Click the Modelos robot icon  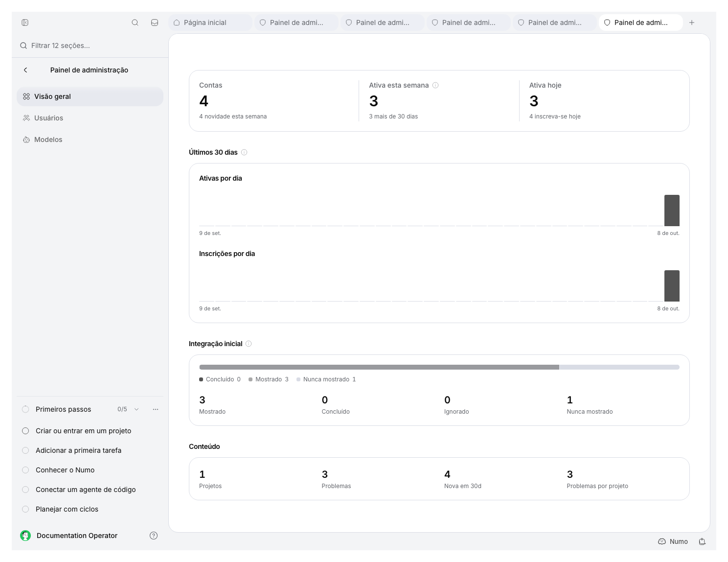click(x=26, y=140)
